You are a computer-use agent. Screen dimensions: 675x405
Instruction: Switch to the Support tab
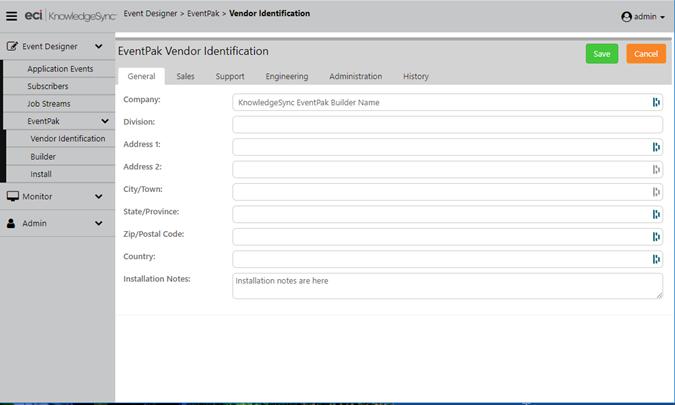coord(230,76)
